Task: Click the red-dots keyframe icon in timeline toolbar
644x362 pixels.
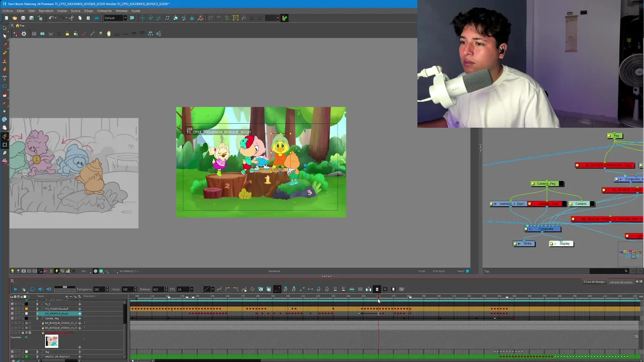Action: tap(277, 289)
